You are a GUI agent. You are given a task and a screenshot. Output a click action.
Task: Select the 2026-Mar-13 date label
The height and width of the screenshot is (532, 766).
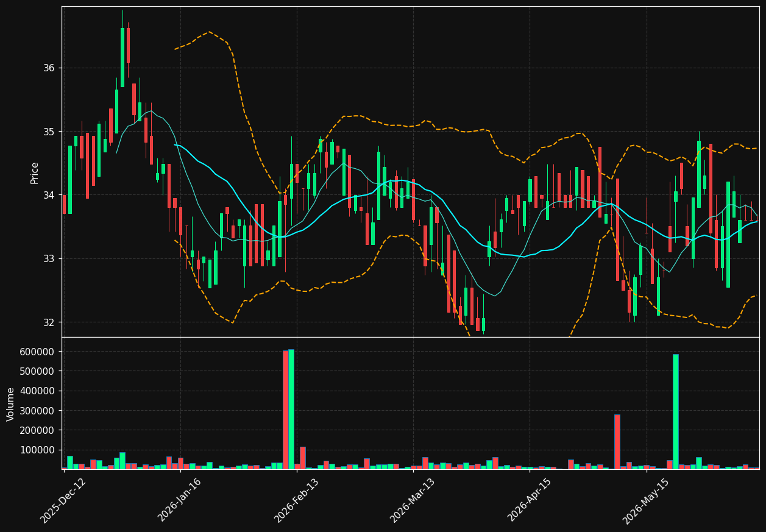coord(413,500)
